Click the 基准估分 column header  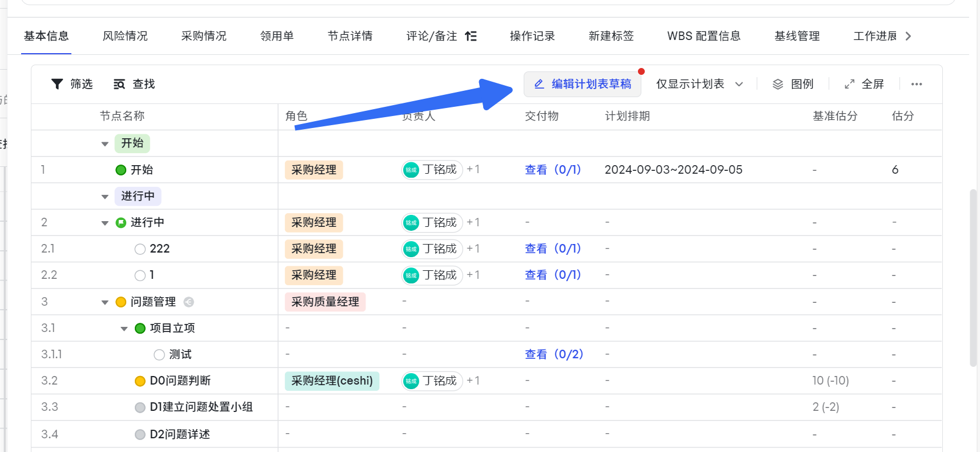[x=835, y=117]
